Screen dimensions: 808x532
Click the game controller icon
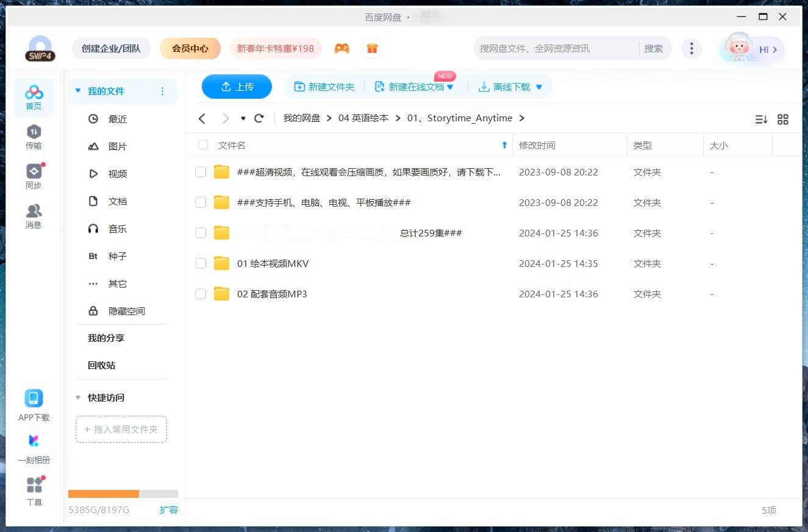coord(341,48)
